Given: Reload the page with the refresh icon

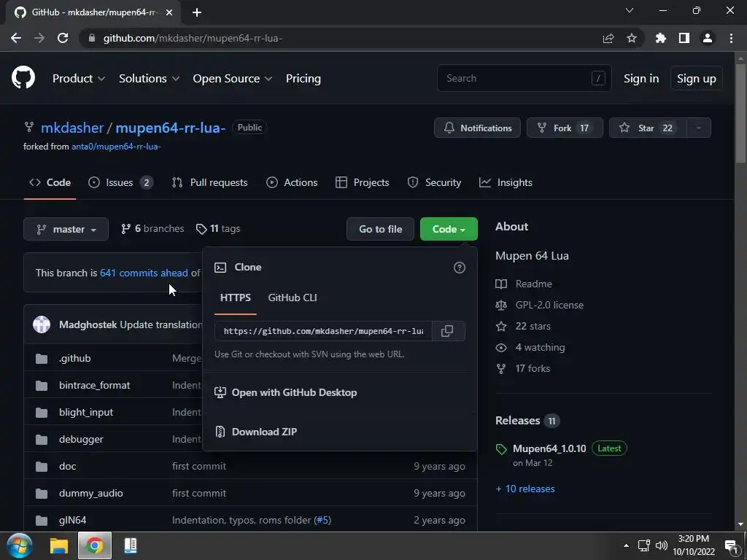Looking at the screenshot, I should (63, 38).
